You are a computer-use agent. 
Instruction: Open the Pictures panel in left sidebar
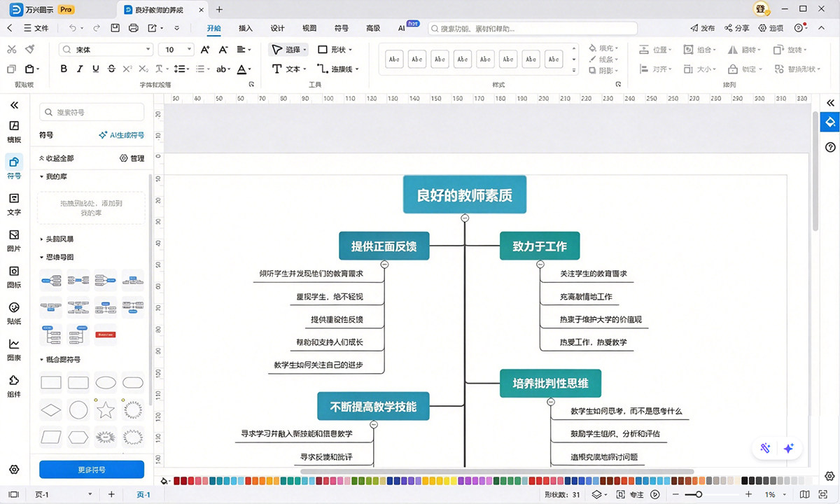tap(14, 241)
